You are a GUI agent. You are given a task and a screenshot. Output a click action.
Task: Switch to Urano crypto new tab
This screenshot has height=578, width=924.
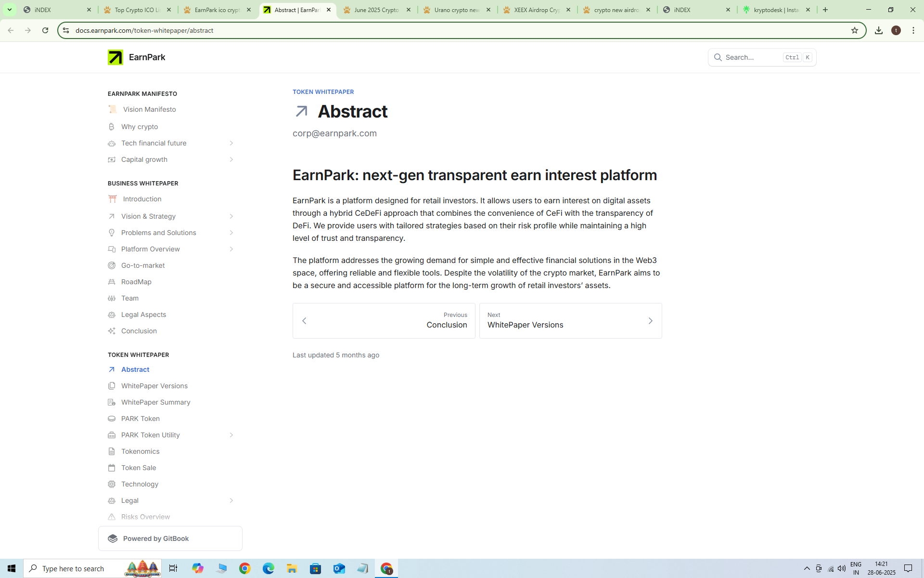[457, 10]
